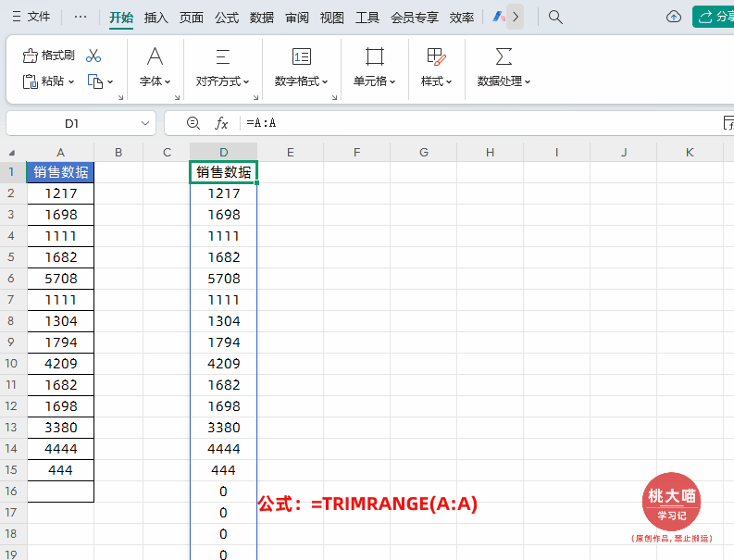Image resolution: width=734 pixels, height=560 pixels.
Task: Select row 16 header
Action: 11,492
